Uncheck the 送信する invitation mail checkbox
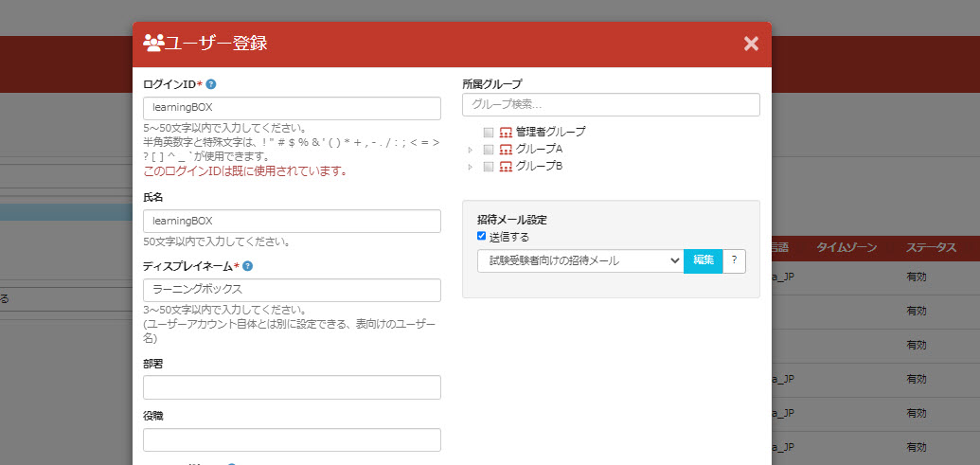The height and width of the screenshot is (465, 980). coord(482,236)
